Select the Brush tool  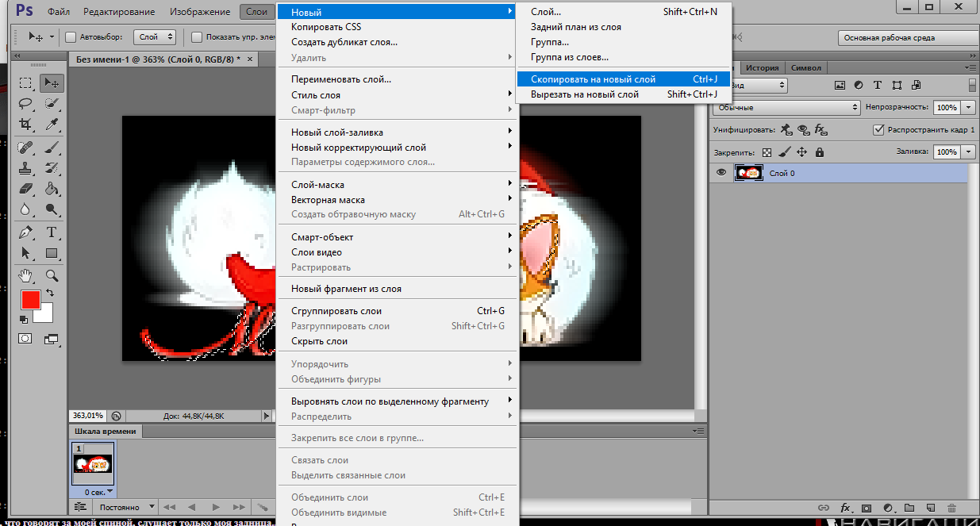point(52,148)
